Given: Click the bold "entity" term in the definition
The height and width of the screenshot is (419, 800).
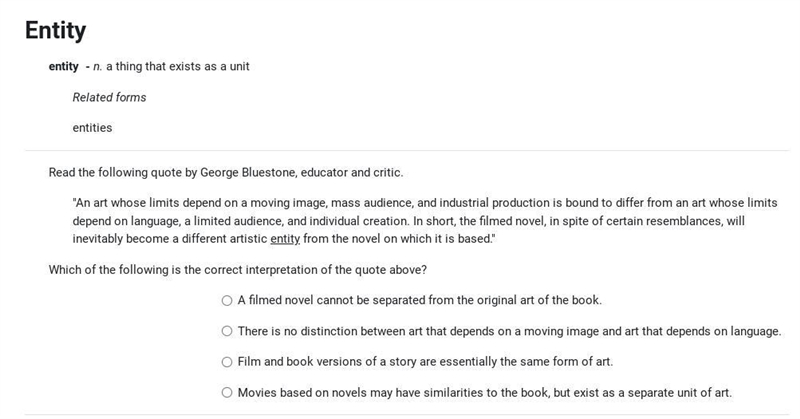Looking at the screenshot, I should (63, 67).
